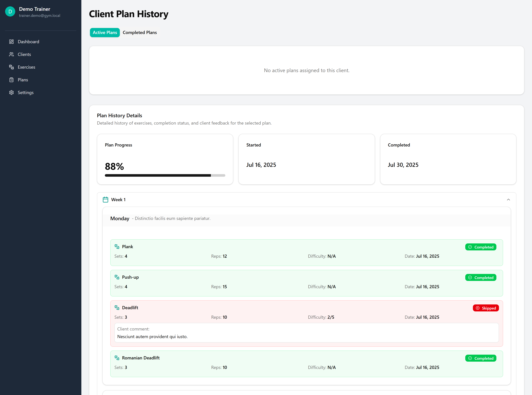The image size is (532, 395).
Task: Click the Dashboard grid icon in sidebar
Action: (11, 42)
